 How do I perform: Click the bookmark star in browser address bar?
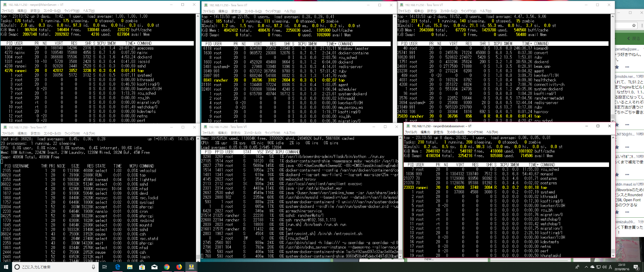pyautogui.click(x=634, y=26)
